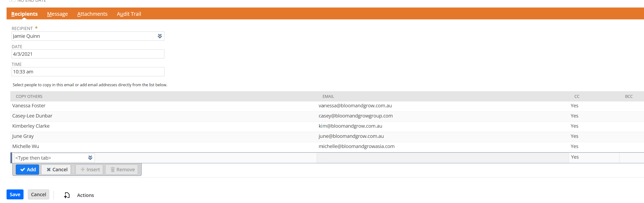Select the Kimberley Clarke row
This screenshot has height=203, width=644.
pos(327,126)
